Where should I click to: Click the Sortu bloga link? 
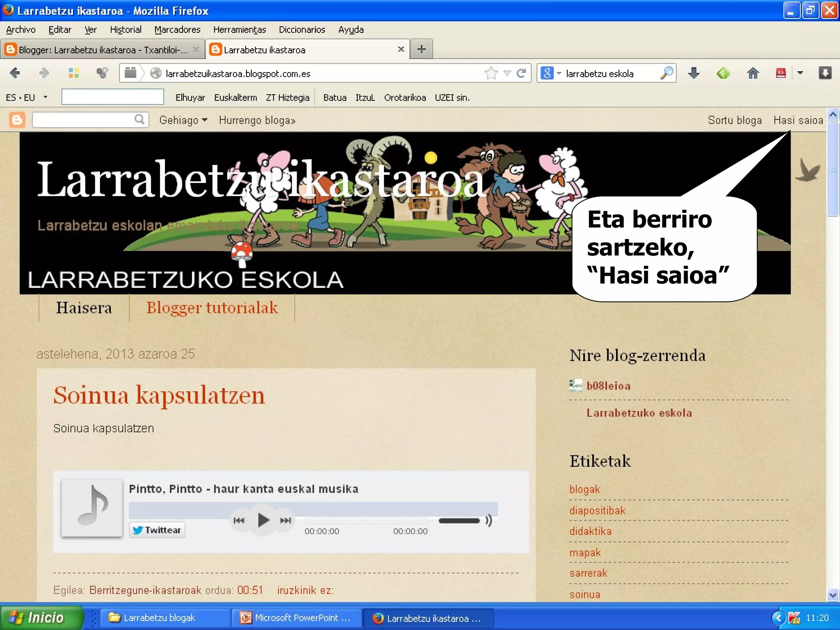tap(735, 120)
